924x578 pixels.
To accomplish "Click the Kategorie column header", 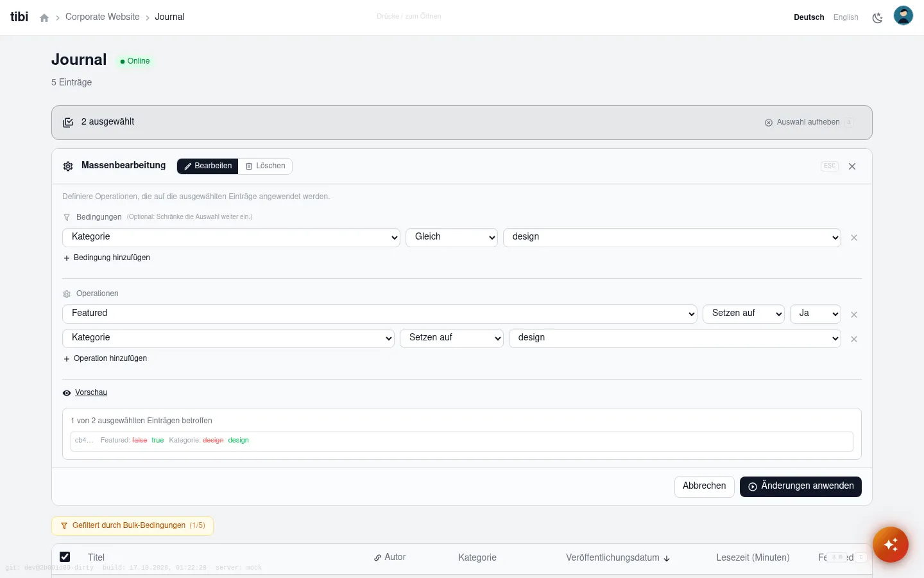I will click(x=477, y=557).
